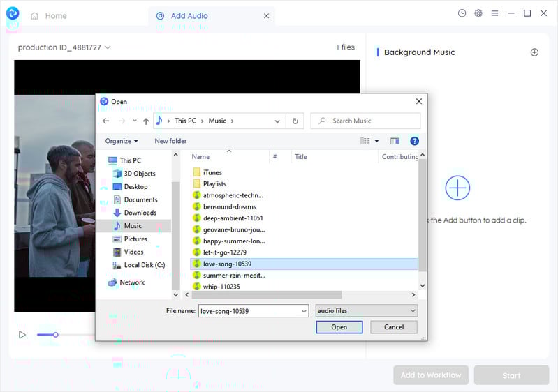Viewport: 558px width, 392px height.
Task: Go back in the Open dialog
Action: (105, 121)
